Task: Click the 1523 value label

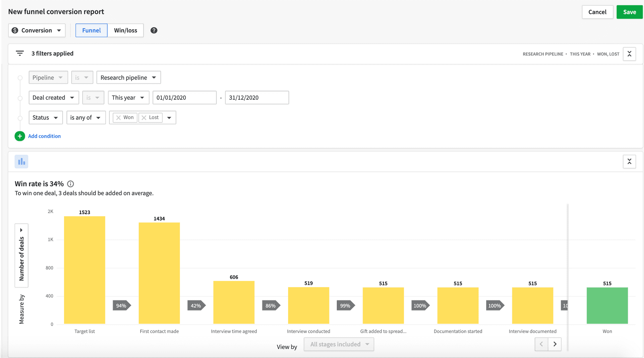Action: tap(85, 212)
